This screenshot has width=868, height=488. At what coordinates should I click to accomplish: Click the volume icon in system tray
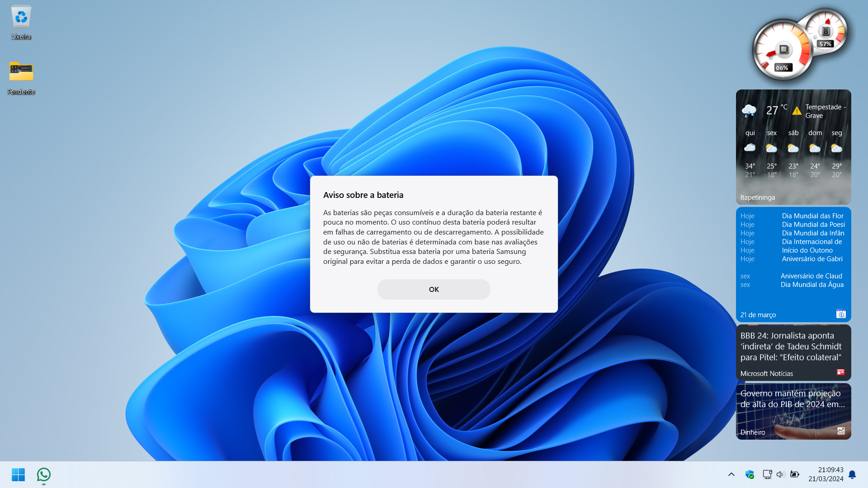click(780, 475)
